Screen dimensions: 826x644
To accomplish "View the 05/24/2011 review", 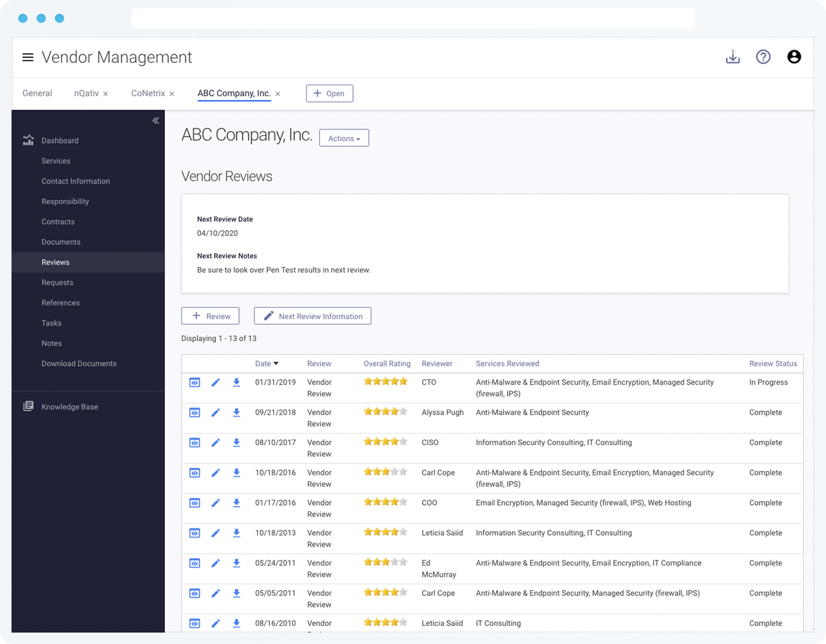I will tap(195, 563).
